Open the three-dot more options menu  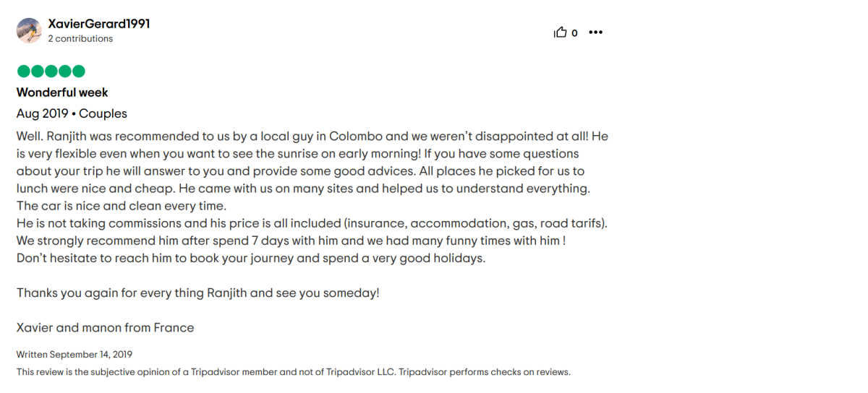pyautogui.click(x=595, y=33)
